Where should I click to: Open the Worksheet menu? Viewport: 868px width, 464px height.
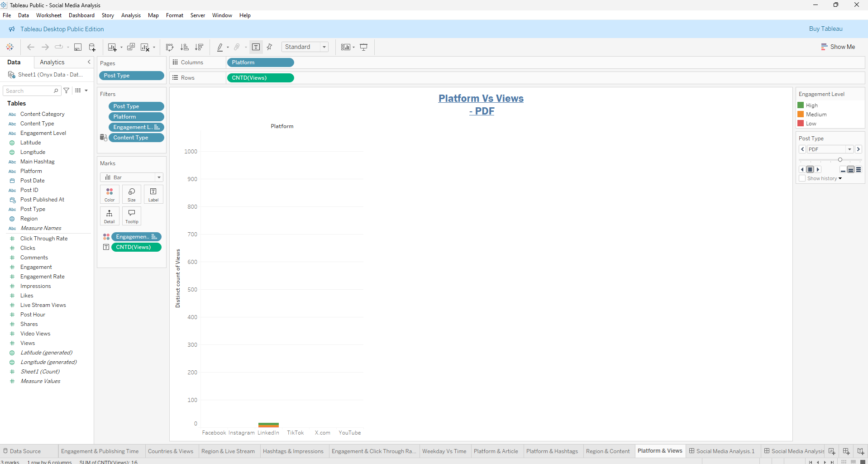(x=49, y=15)
